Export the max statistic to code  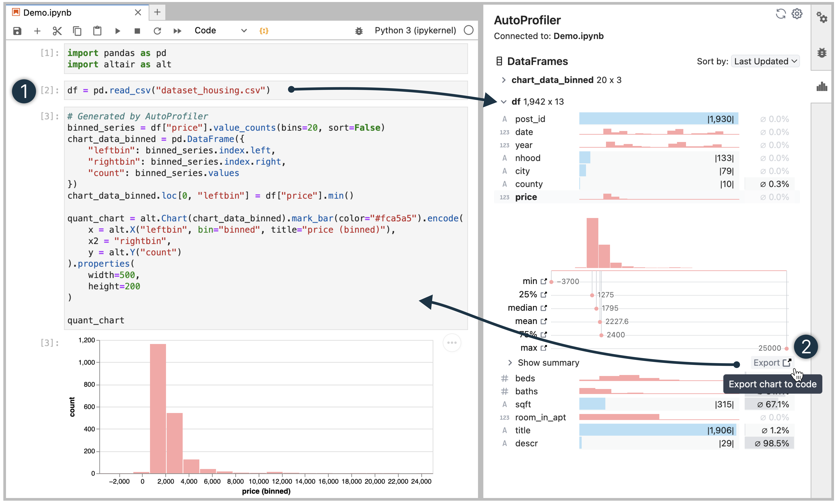(544, 348)
